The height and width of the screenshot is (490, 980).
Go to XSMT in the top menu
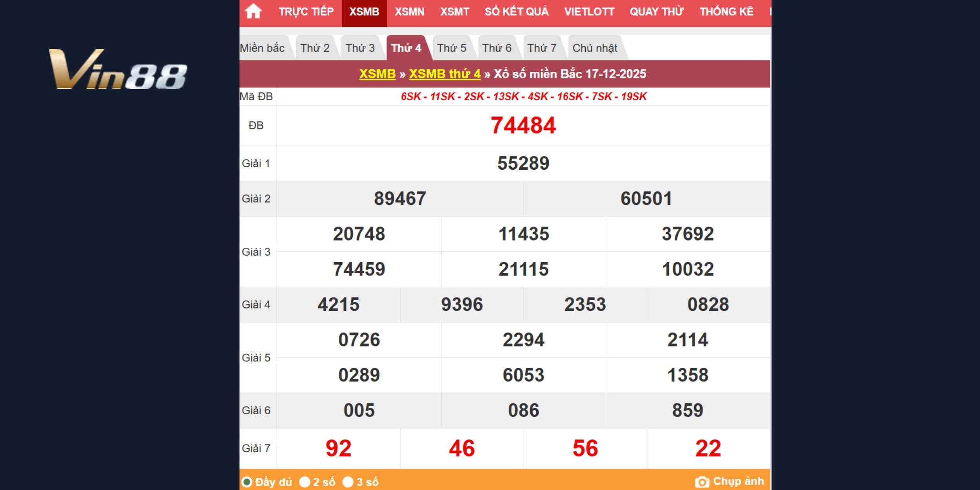click(x=454, y=12)
